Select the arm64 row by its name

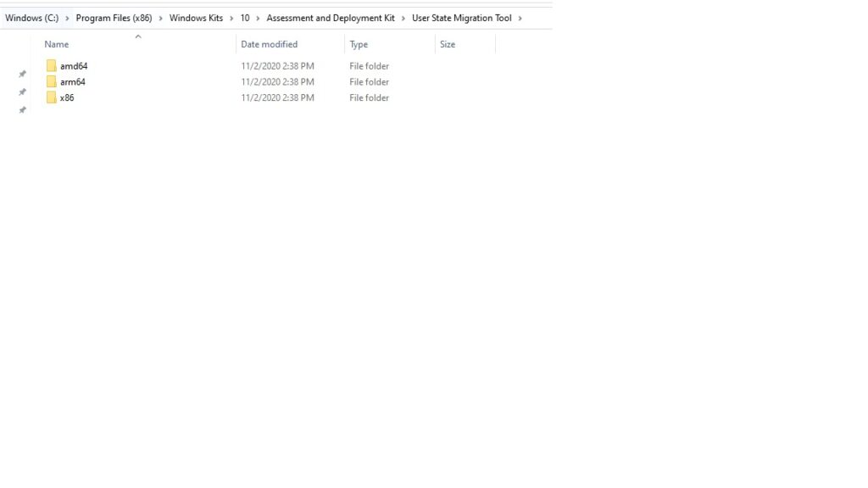(x=72, y=81)
